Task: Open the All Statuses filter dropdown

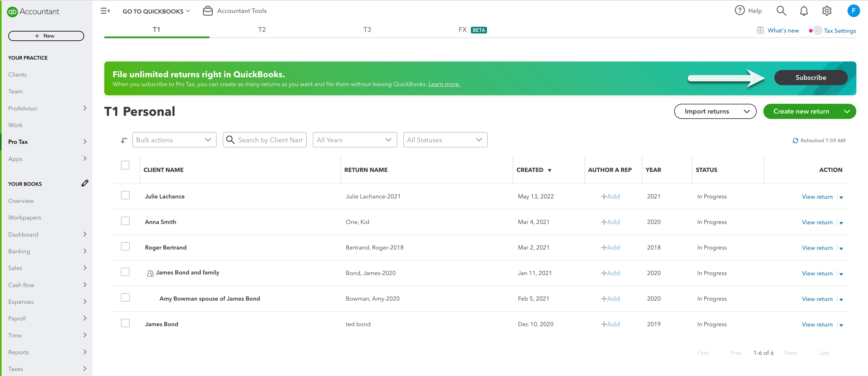Action: click(x=445, y=140)
